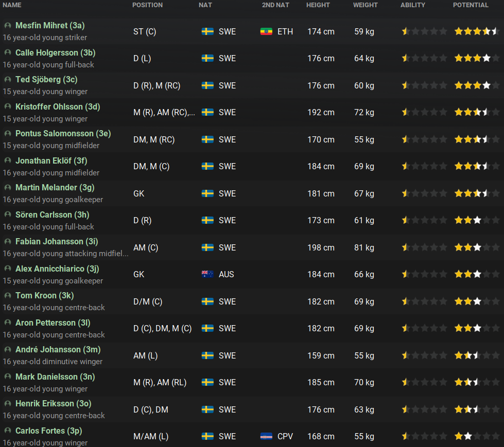Click the Australia flag in Alex Annicchiarico's row

click(207, 274)
